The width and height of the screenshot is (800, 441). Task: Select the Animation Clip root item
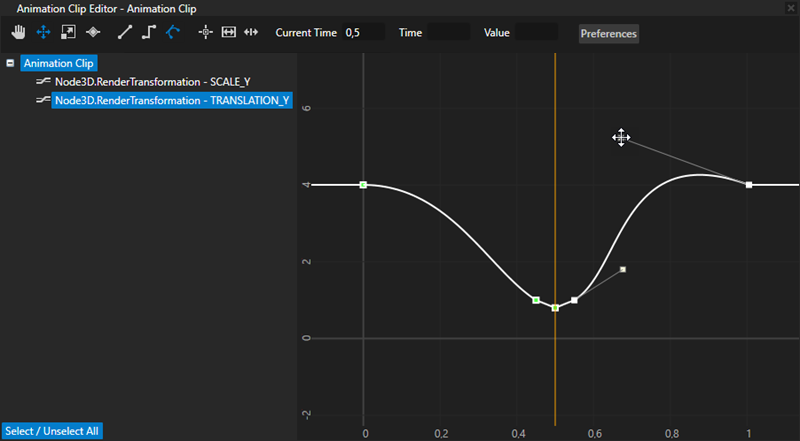[x=58, y=63]
